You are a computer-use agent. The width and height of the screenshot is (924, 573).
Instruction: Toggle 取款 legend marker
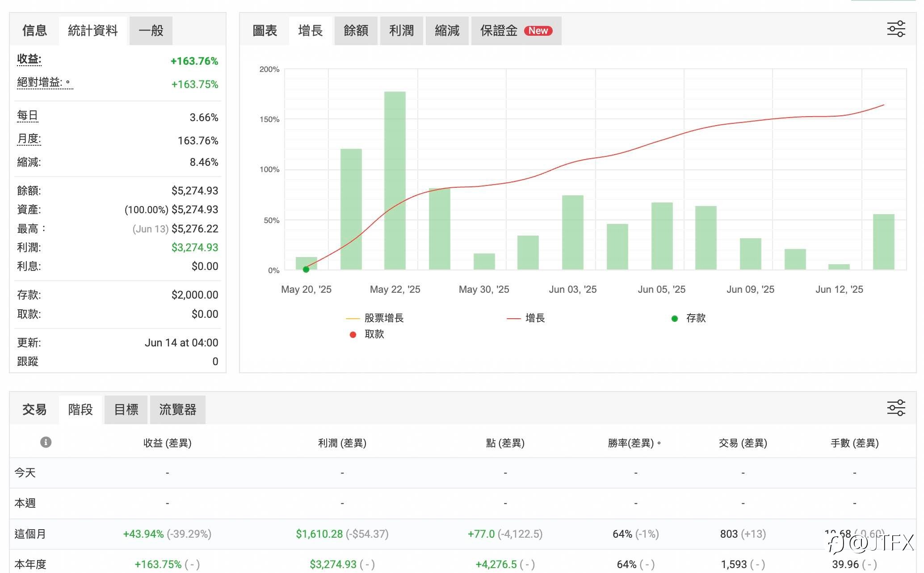(x=367, y=334)
